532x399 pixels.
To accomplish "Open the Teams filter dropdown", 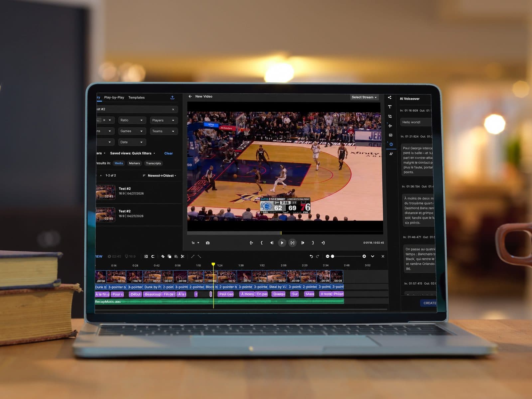I will (164, 131).
